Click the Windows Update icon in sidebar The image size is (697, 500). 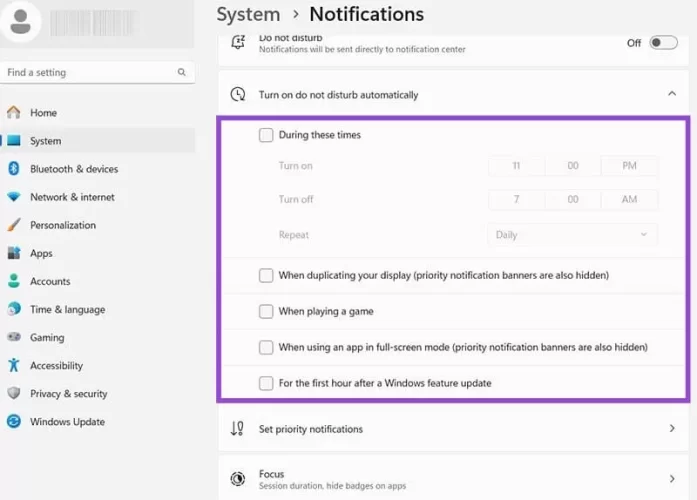(14, 421)
